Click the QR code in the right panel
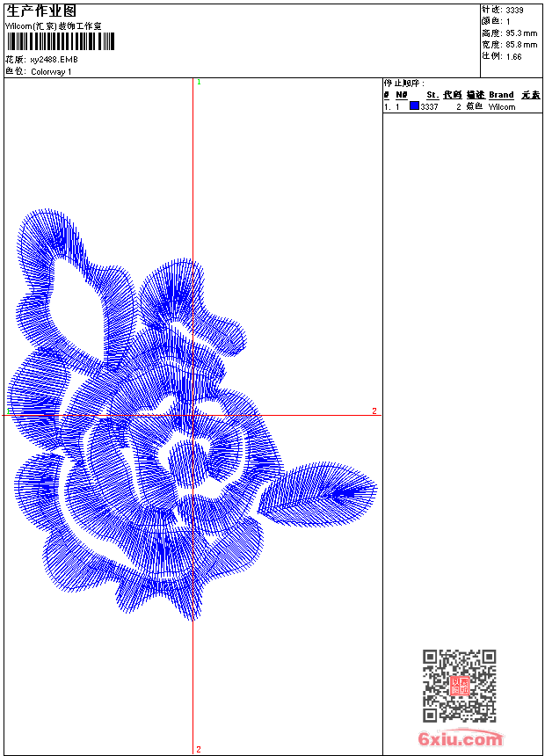Image resolution: width=545 pixels, height=756 pixels. point(460,686)
